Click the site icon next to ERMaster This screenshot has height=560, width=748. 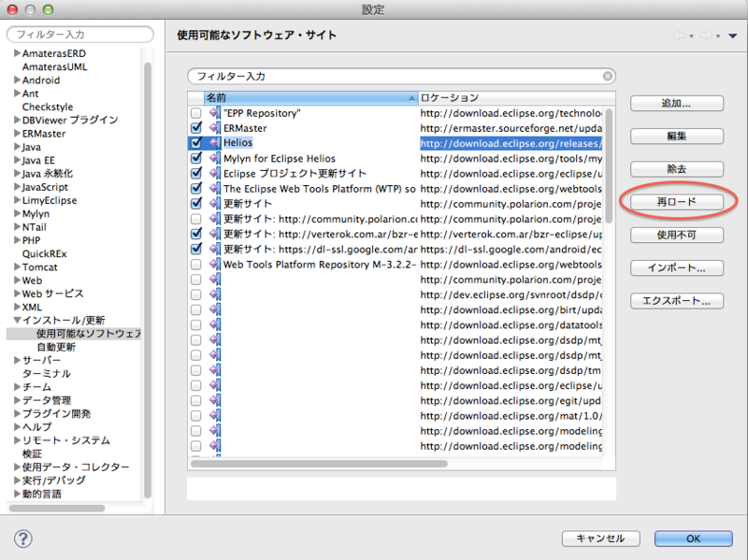coord(215,128)
